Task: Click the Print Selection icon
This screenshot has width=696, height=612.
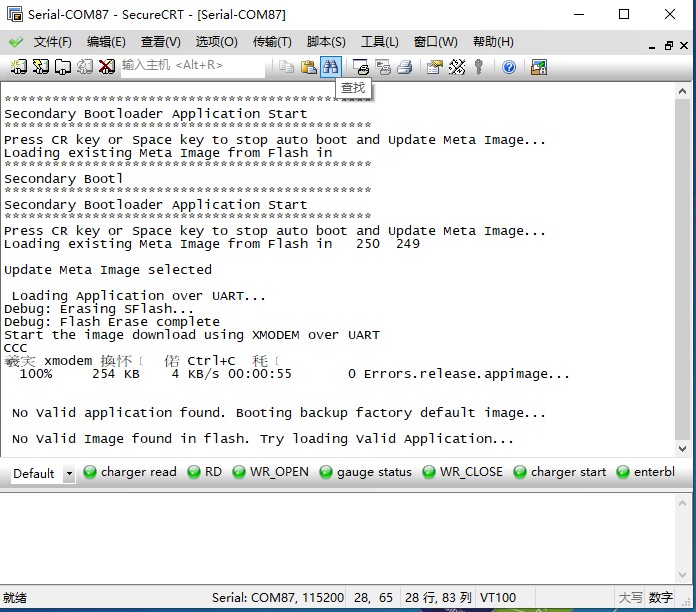Action: [360, 67]
